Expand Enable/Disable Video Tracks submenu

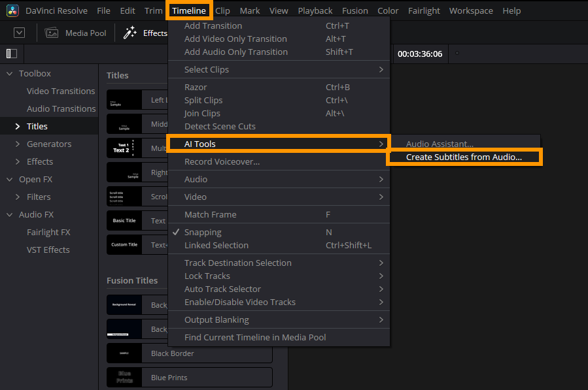[279, 302]
